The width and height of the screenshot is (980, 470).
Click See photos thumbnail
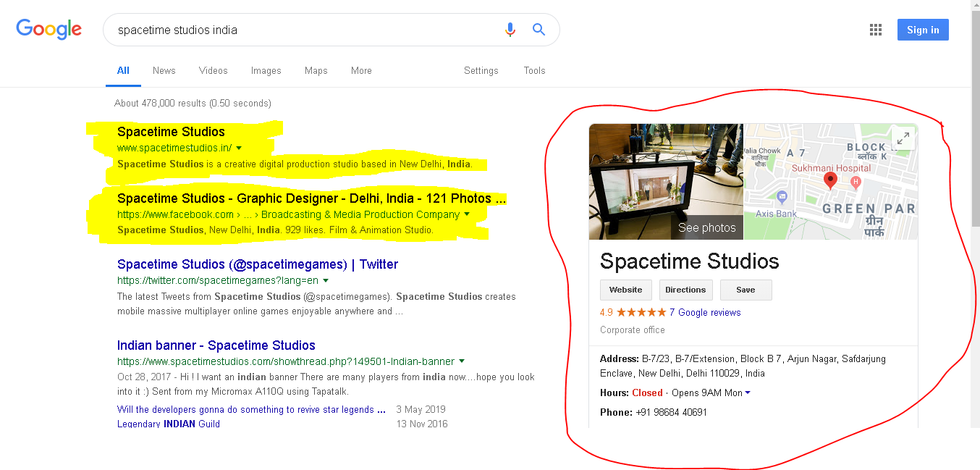click(x=666, y=182)
